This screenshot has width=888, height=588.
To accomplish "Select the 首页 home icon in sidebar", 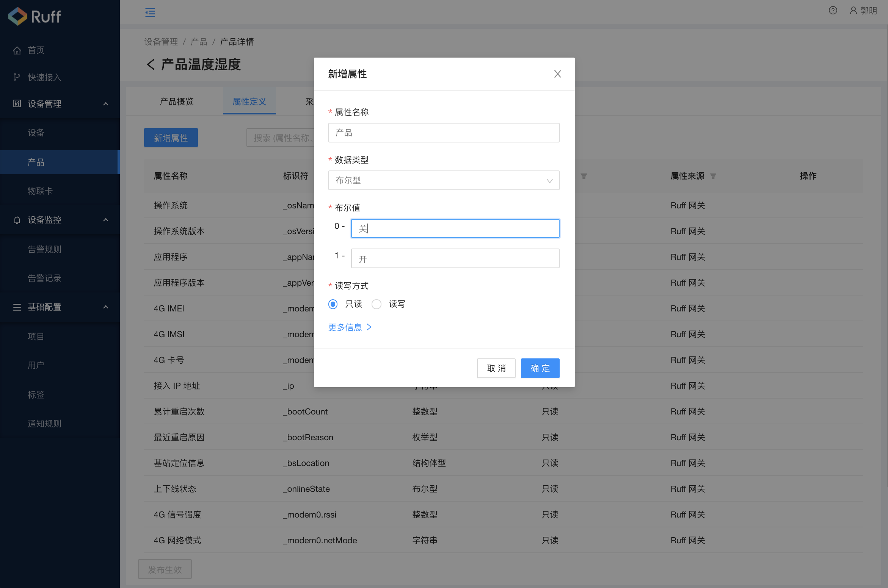I will click(x=17, y=50).
